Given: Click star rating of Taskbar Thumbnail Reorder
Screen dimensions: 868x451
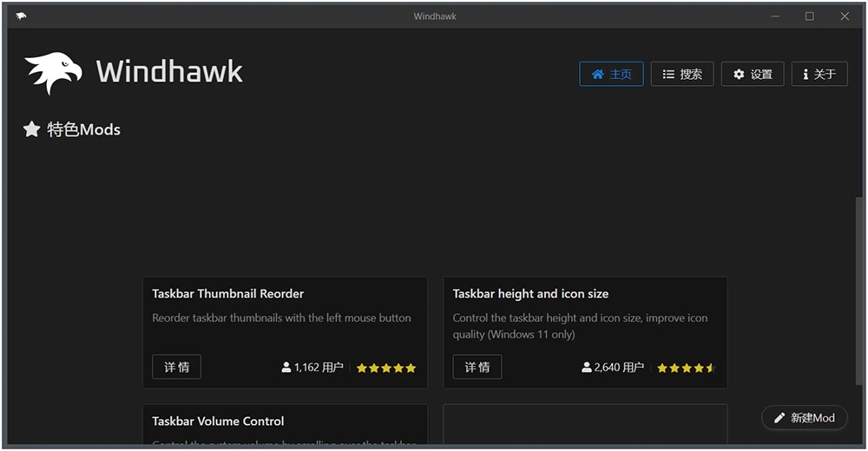Looking at the screenshot, I should [x=386, y=368].
